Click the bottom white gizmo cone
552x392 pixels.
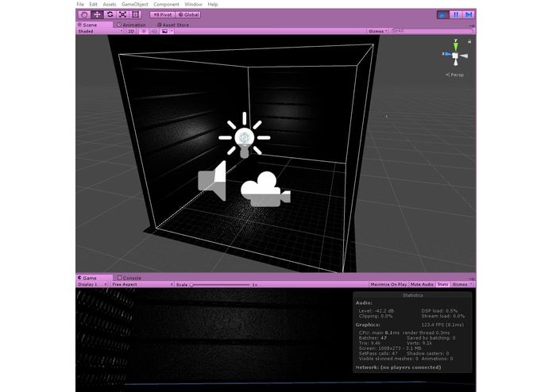coord(456,63)
